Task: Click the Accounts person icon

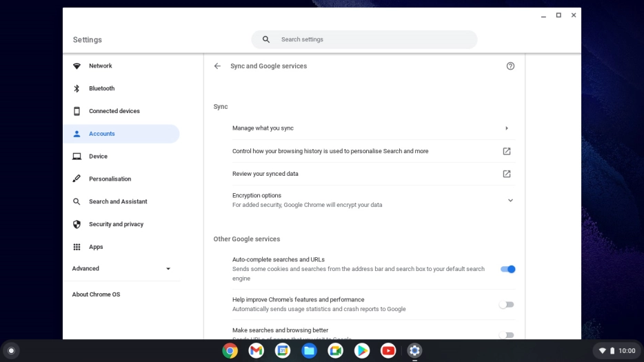Action: pyautogui.click(x=77, y=134)
